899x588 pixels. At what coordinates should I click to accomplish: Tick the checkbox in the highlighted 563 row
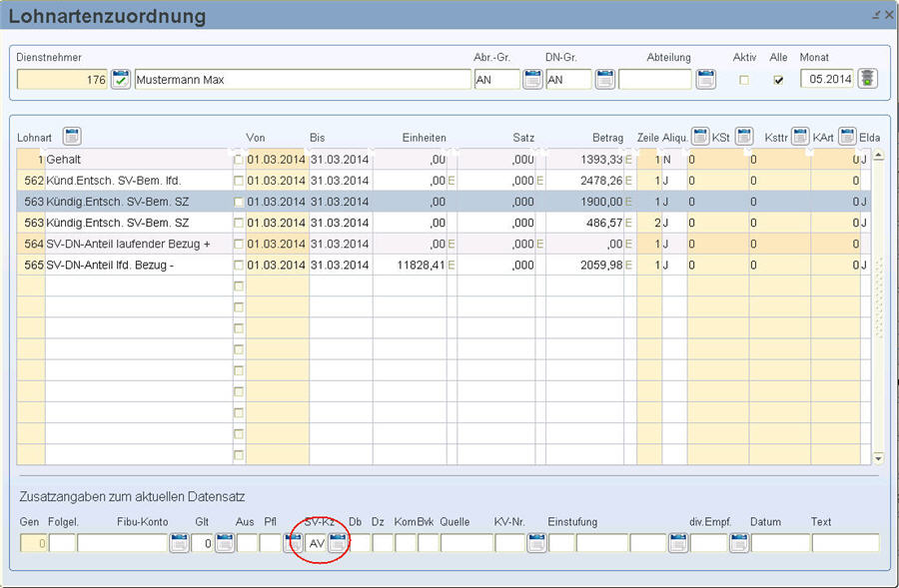pos(239,202)
